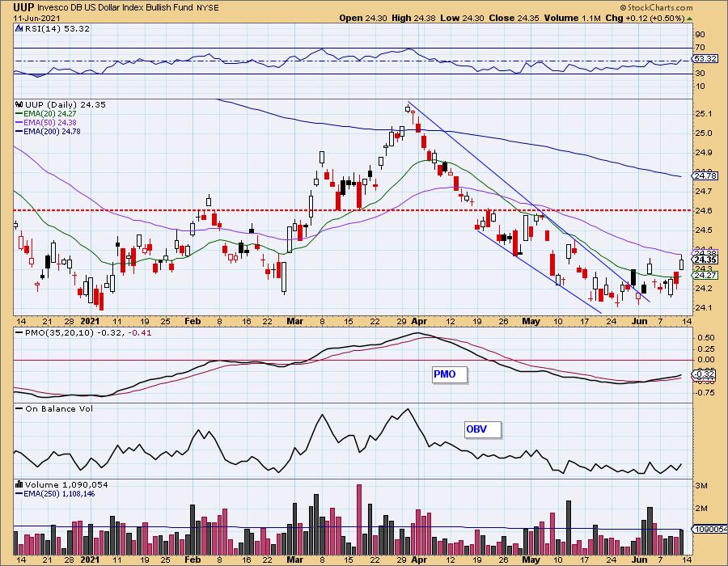This screenshot has height=566, width=728.
Task: Click the High 24.38 value in header
Action: tap(413, 18)
